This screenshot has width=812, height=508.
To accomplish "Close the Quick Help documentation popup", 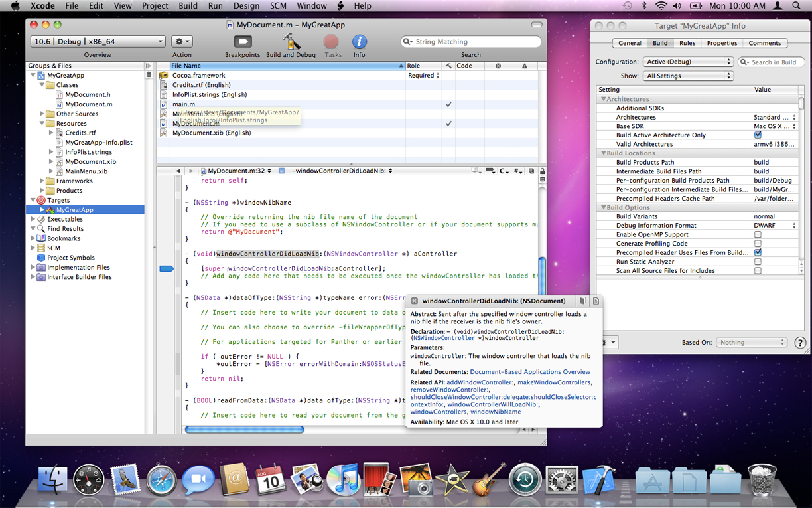I will tap(414, 301).
